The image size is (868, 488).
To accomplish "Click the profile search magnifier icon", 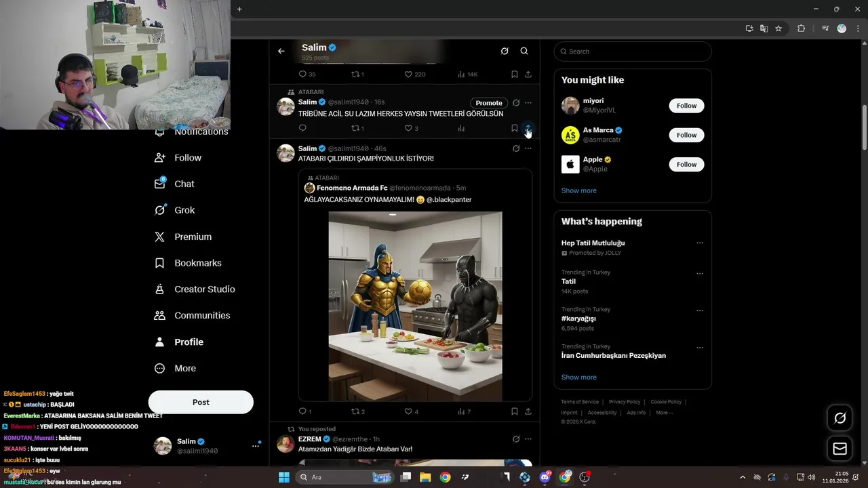I will 524,51.
